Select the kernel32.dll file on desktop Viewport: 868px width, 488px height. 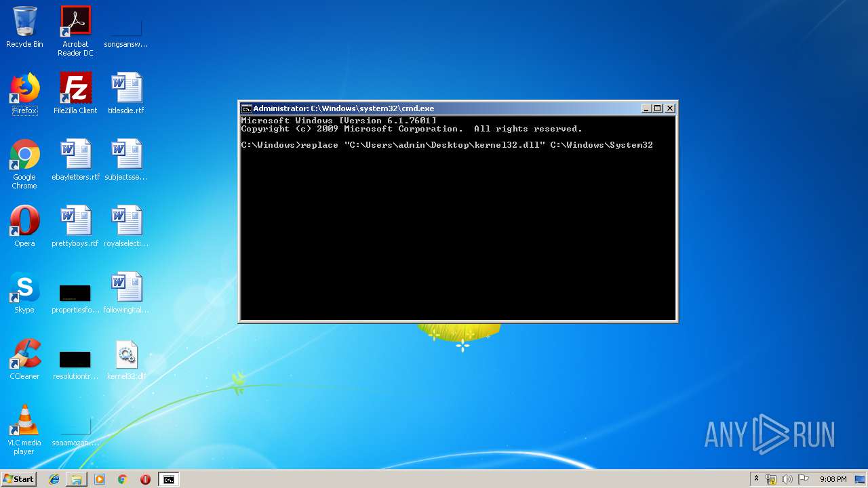coord(126,359)
